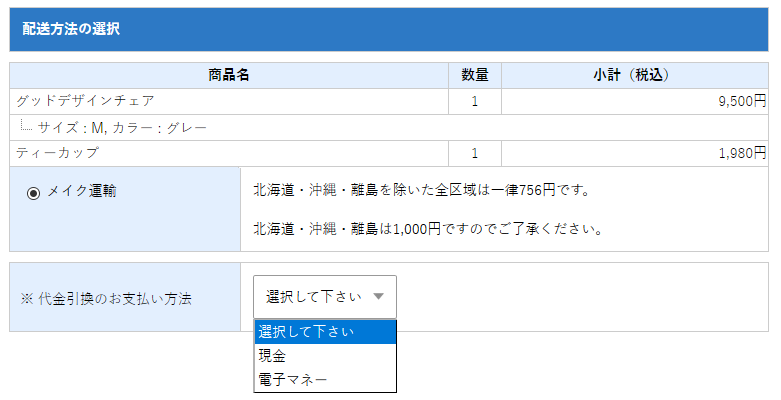Image resolution: width=781 pixels, height=400 pixels.
Task: Select the メイク運輸 radio button
Action: pyautogui.click(x=33, y=192)
